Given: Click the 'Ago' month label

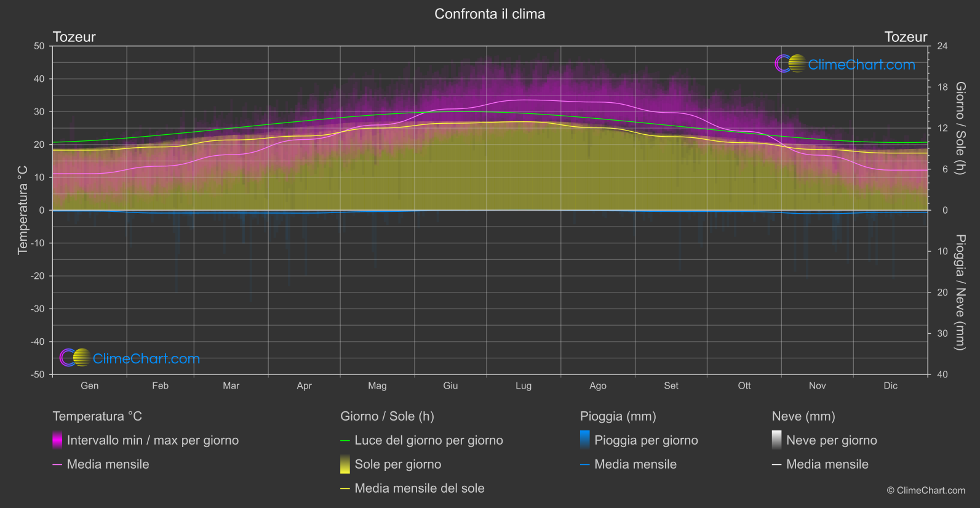Looking at the screenshot, I should [x=598, y=385].
